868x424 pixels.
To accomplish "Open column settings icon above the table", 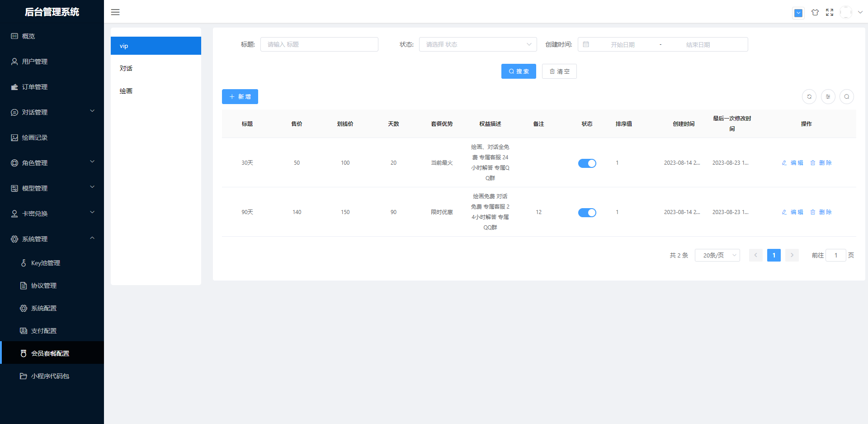I will coord(828,96).
